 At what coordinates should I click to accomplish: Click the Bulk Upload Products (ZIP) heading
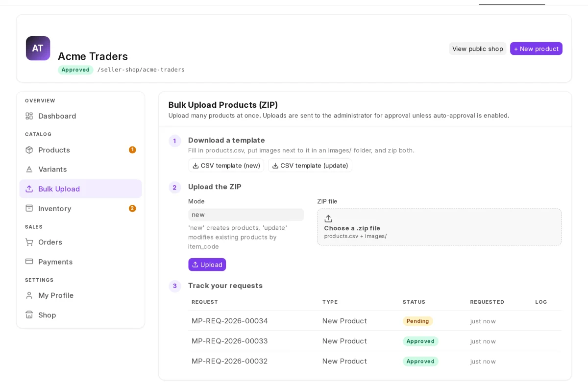(223, 105)
